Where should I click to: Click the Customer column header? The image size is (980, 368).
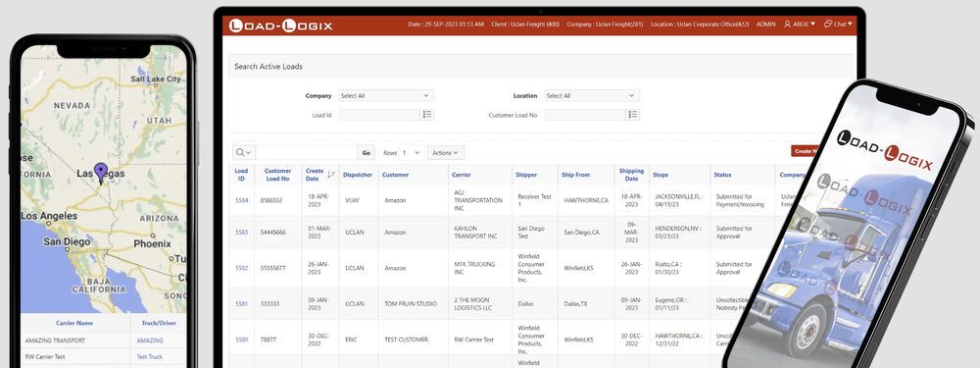[395, 176]
